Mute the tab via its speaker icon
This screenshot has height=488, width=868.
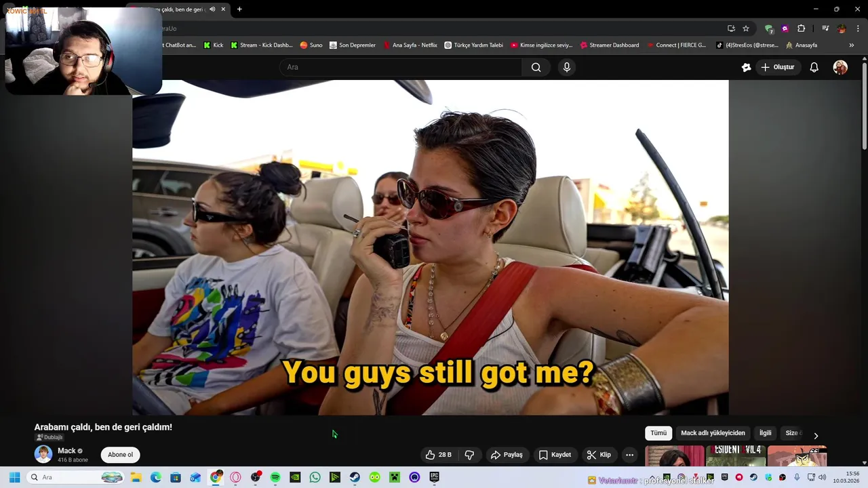(x=212, y=9)
